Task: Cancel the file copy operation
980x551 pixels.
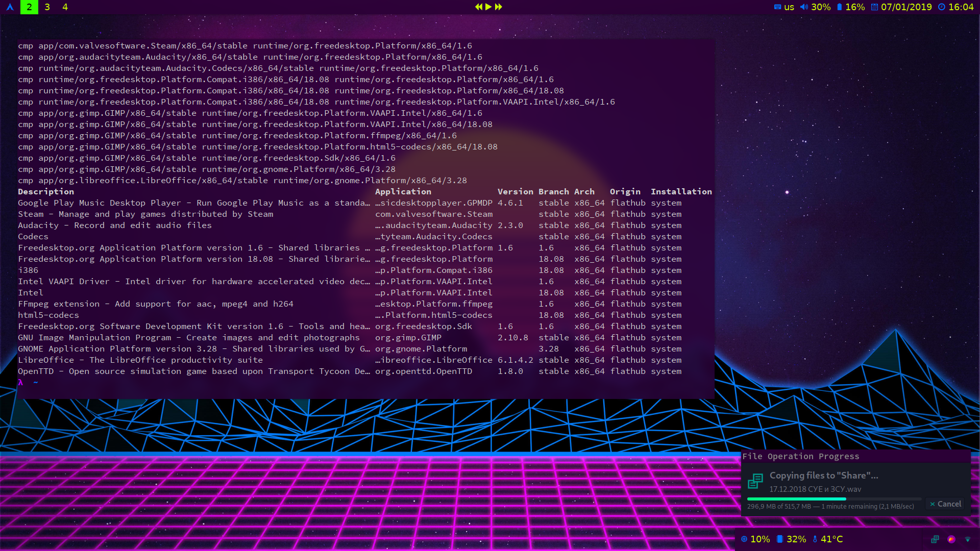Action: tap(945, 504)
